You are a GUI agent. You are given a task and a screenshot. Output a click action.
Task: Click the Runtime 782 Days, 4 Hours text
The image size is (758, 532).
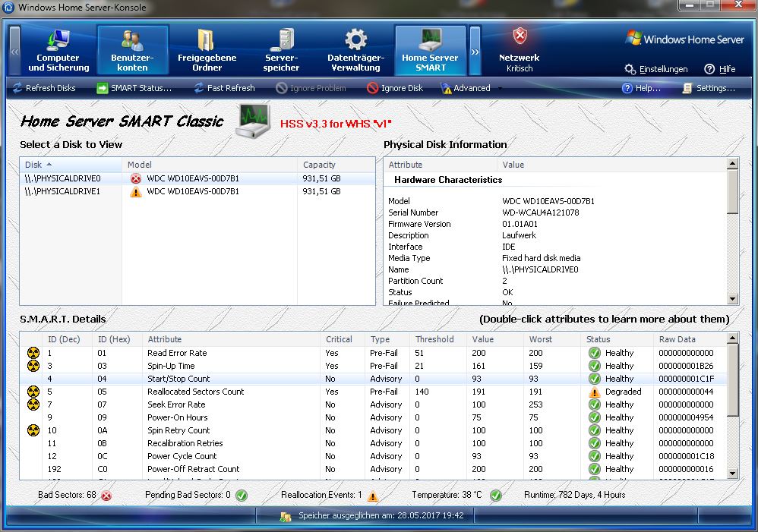pos(575,495)
